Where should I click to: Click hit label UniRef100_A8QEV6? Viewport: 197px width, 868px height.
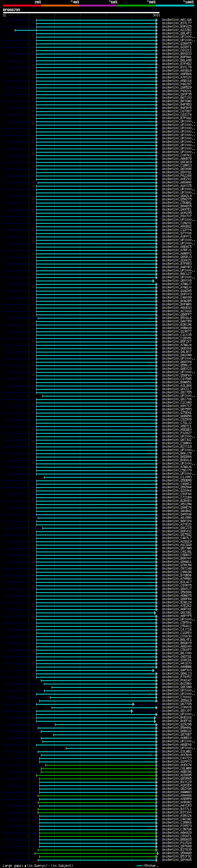pos(176,745)
